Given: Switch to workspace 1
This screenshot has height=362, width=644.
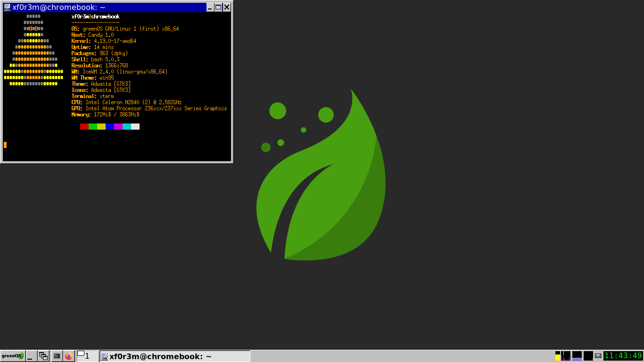Looking at the screenshot, I should tap(87, 356).
